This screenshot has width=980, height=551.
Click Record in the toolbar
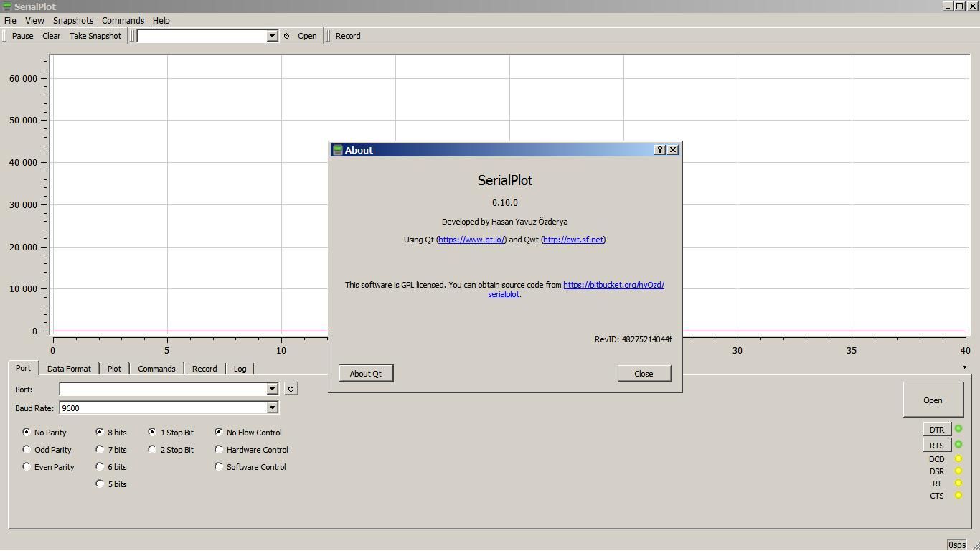(x=348, y=36)
